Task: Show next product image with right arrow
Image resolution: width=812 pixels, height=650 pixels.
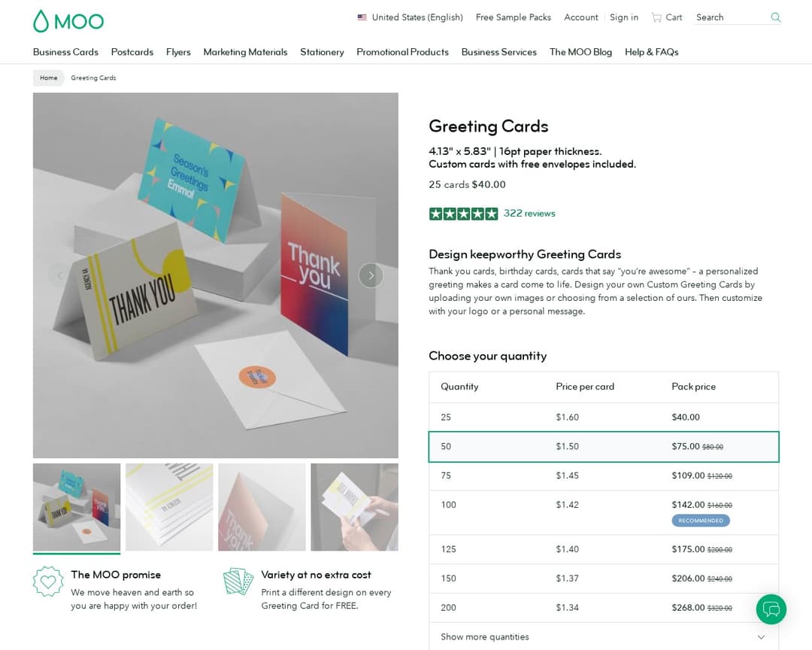Action: [x=371, y=275]
